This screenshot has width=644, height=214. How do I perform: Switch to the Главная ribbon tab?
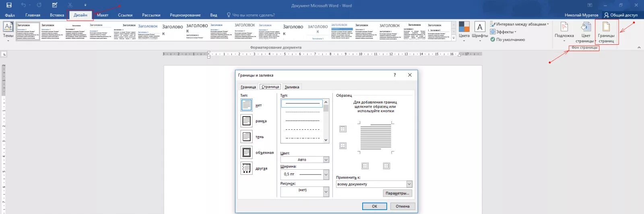coord(33,15)
